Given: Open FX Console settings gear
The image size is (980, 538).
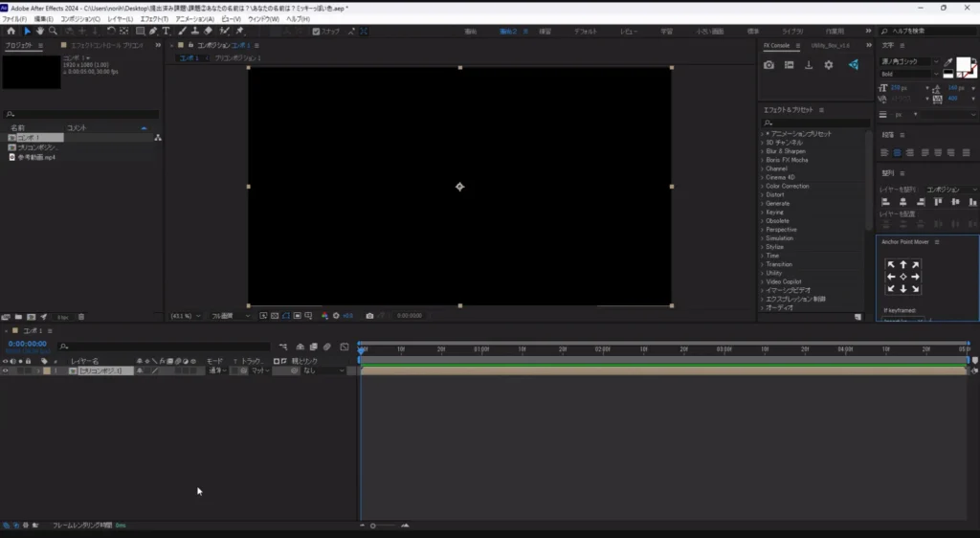Looking at the screenshot, I should coord(829,65).
